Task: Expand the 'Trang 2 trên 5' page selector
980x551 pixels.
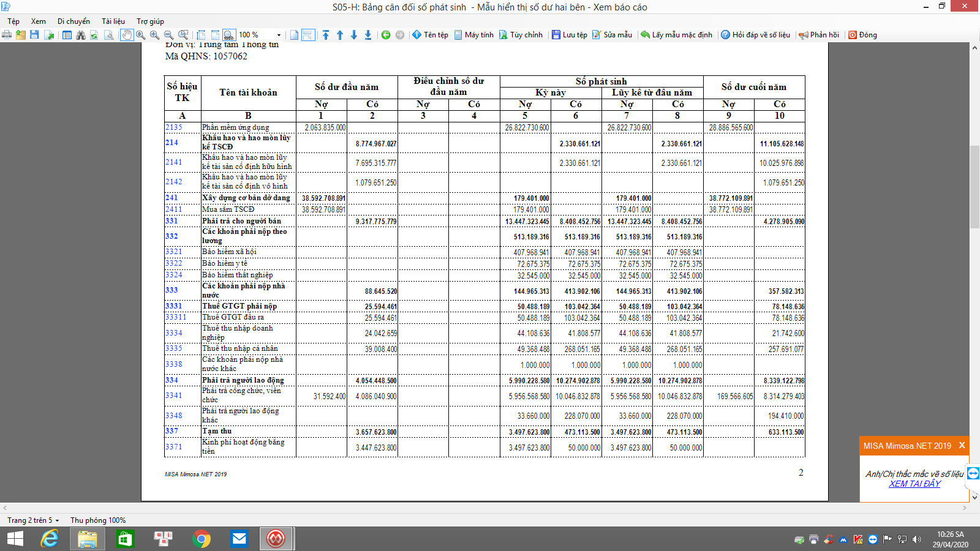Action: pyautogui.click(x=57, y=520)
